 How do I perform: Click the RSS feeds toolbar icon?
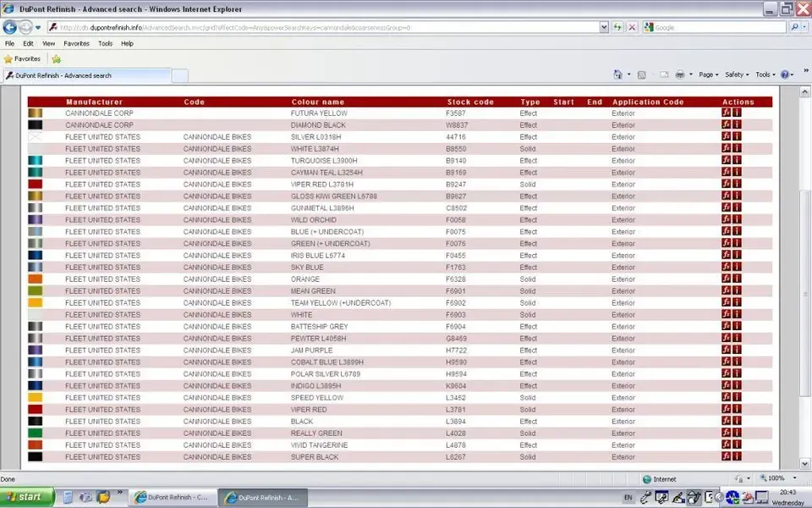pos(642,75)
